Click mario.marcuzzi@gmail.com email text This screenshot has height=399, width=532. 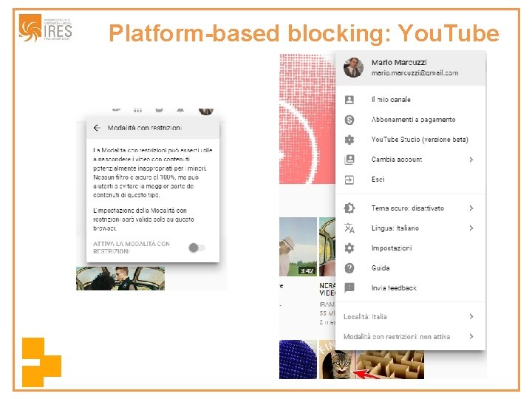tap(415, 73)
